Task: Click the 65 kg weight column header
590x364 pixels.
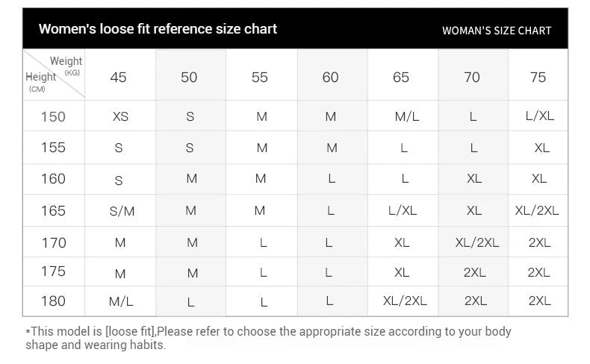Action: pos(401,77)
